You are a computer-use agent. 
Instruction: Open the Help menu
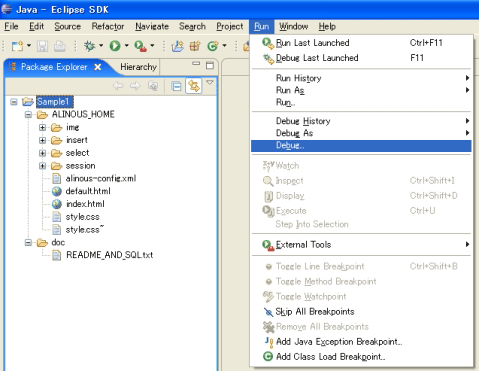coord(327,26)
